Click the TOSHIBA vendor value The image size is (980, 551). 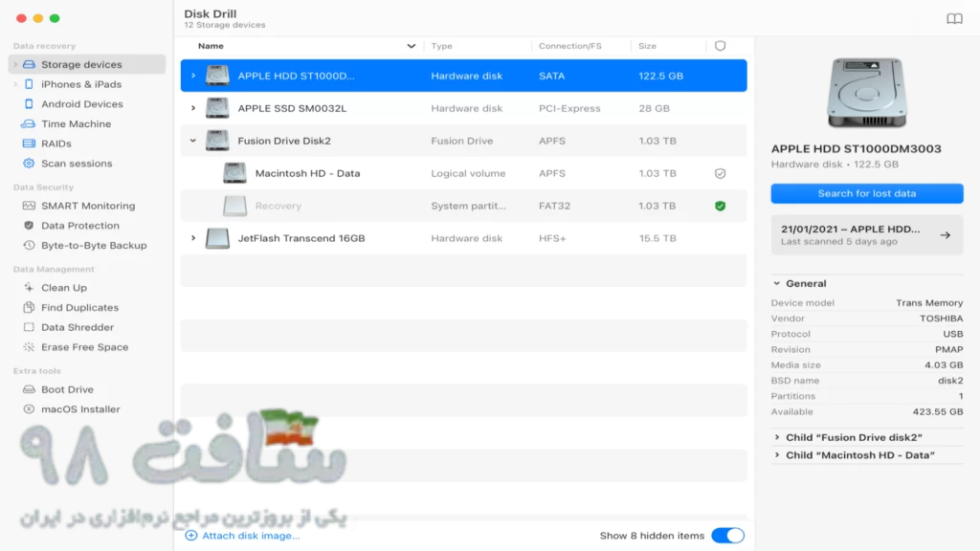[x=942, y=319]
